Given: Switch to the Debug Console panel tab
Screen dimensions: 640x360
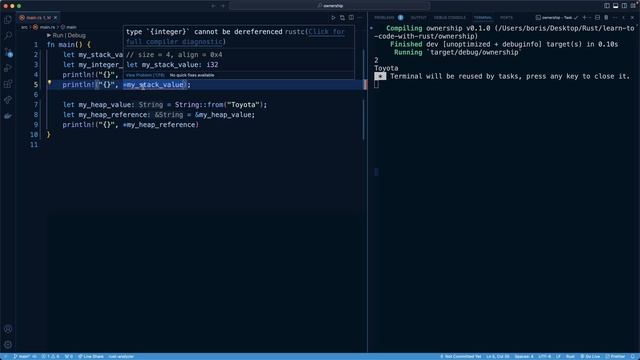Looking at the screenshot, I should coord(449,18).
